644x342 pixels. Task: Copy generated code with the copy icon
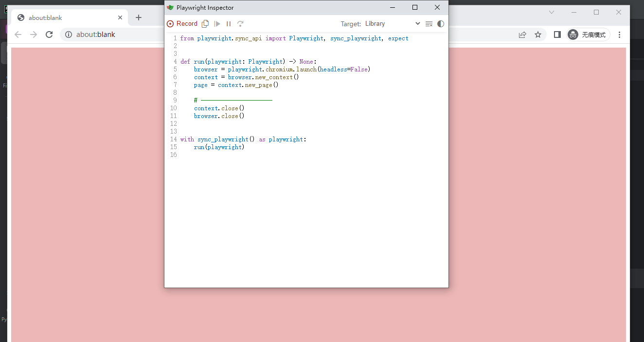[x=205, y=23]
